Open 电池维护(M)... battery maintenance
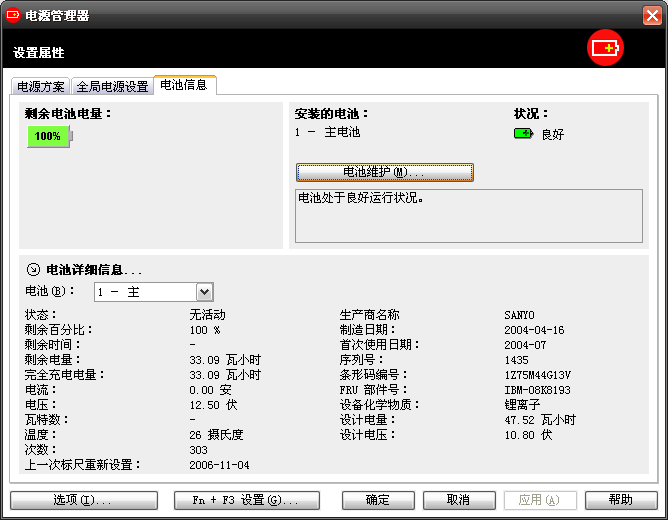 click(x=384, y=172)
